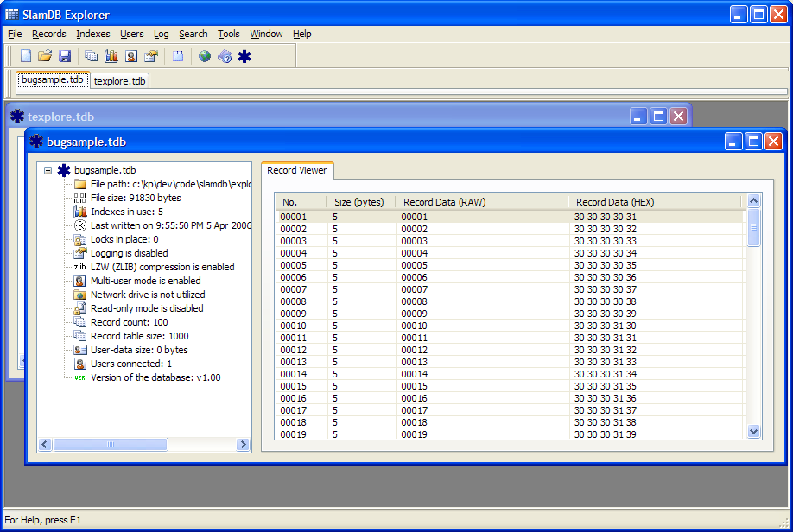Select the Record Viewer tab
The height and width of the screenshot is (532, 793).
[297, 170]
